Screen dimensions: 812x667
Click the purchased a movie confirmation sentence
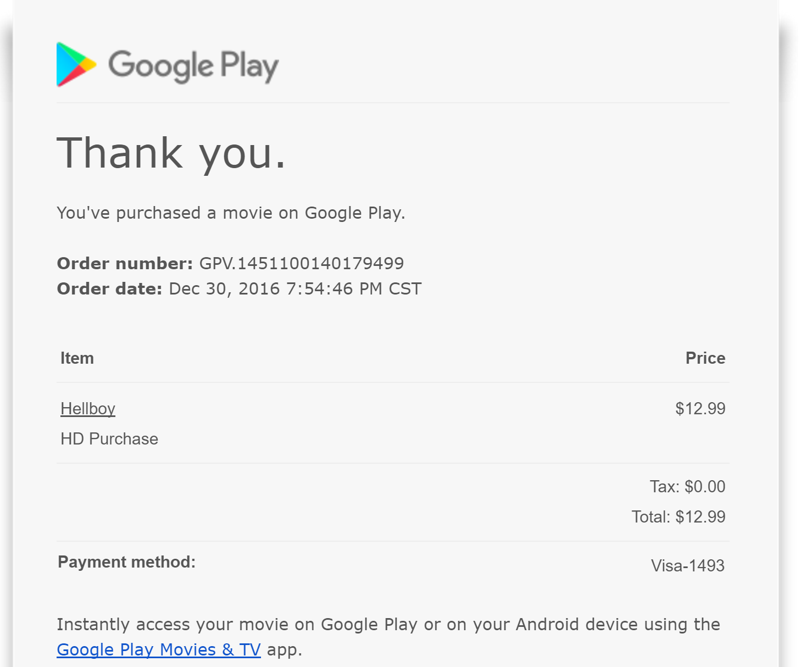tap(231, 213)
